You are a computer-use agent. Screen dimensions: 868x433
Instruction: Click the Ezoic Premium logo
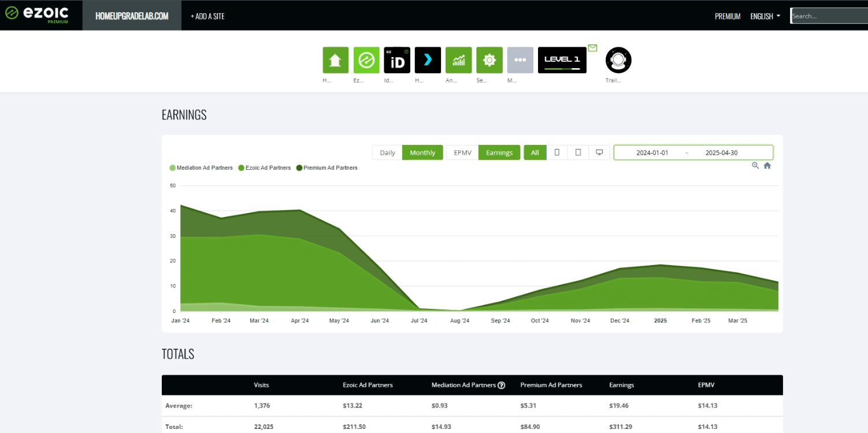tap(37, 14)
